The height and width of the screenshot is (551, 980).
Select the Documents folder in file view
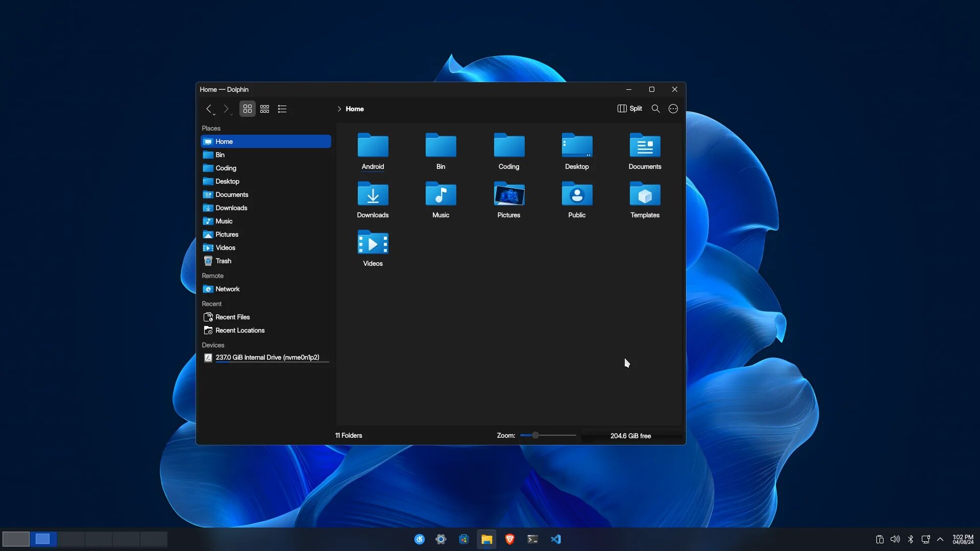(645, 151)
